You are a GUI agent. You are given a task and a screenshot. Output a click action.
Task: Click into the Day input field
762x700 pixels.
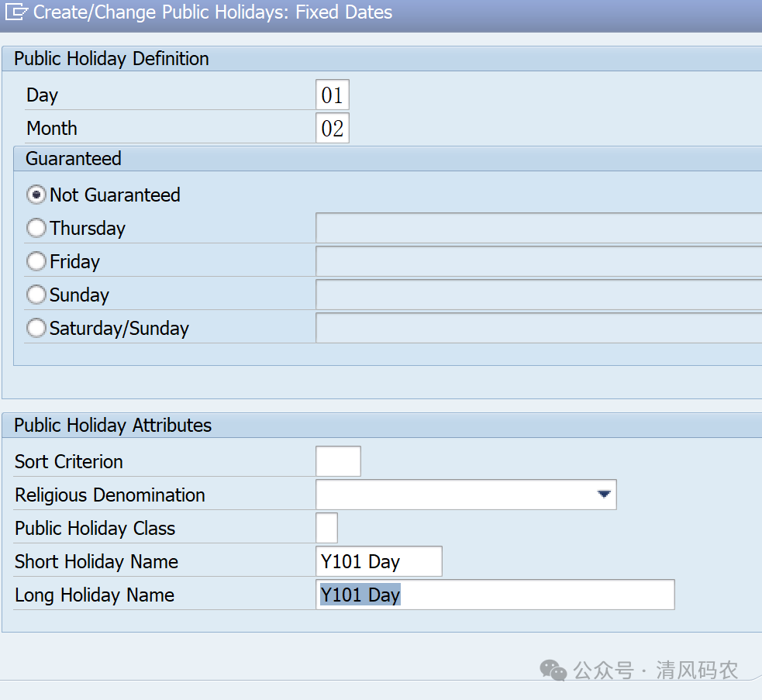point(333,95)
